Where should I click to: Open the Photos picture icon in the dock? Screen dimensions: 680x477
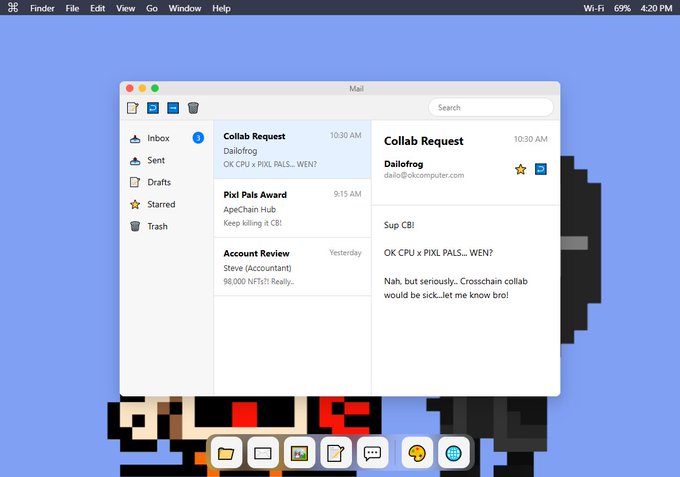click(x=299, y=454)
